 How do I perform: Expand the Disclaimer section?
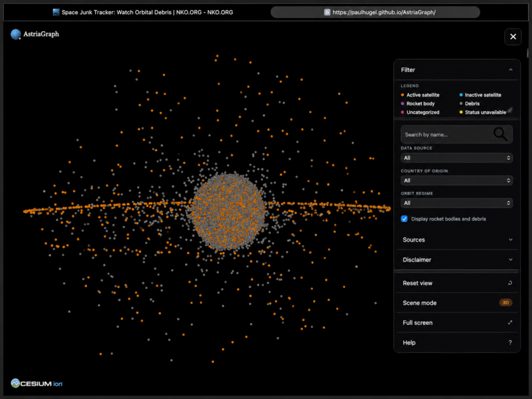point(457,260)
